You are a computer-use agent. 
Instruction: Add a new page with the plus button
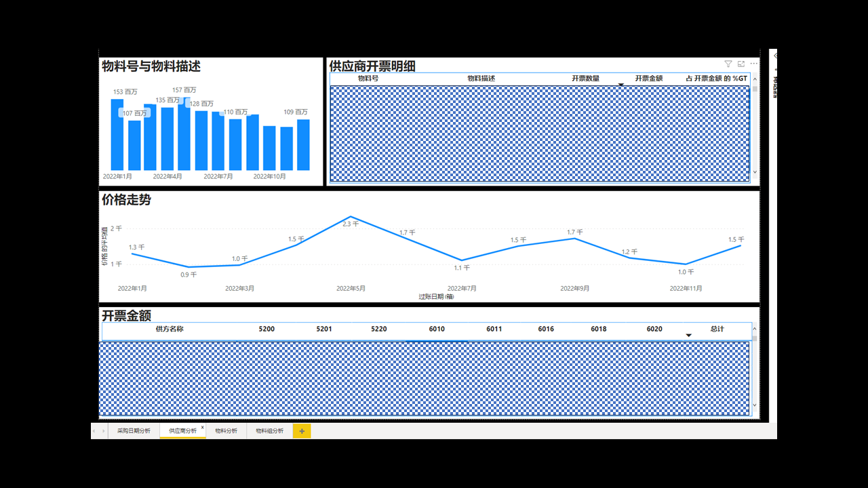302,431
